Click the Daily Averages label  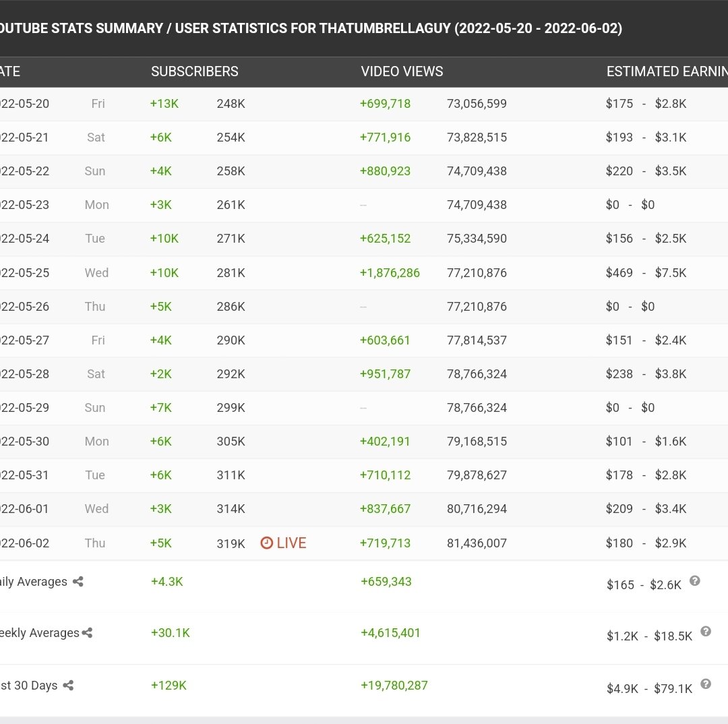(x=34, y=582)
